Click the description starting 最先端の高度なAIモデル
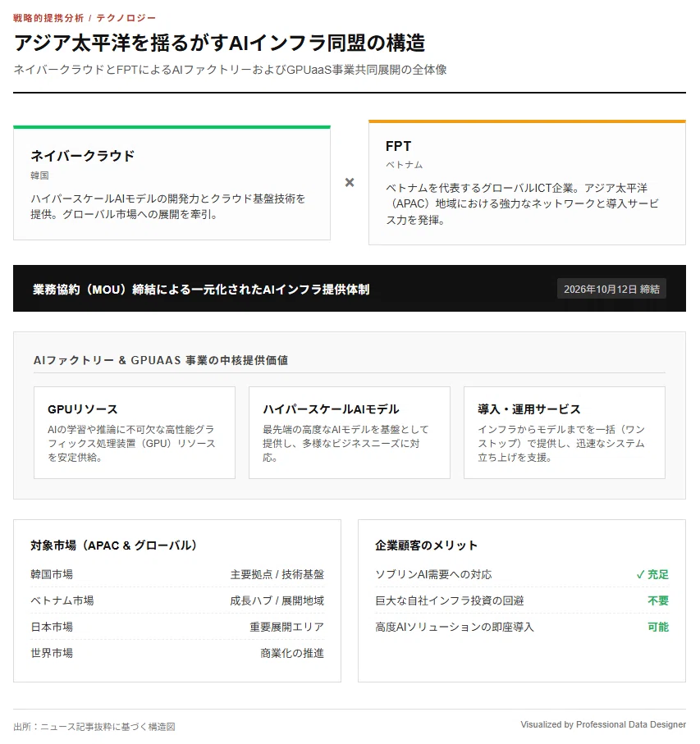 tap(345, 443)
